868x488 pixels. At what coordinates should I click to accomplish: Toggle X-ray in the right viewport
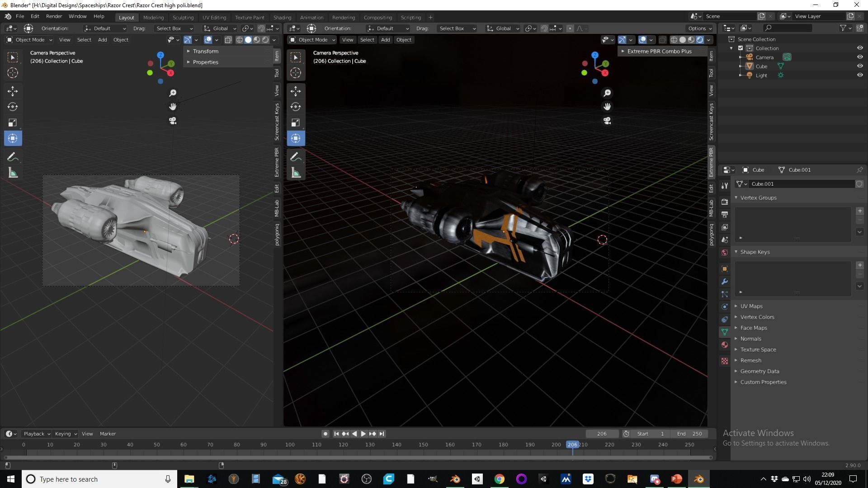[x=662, y=40]
